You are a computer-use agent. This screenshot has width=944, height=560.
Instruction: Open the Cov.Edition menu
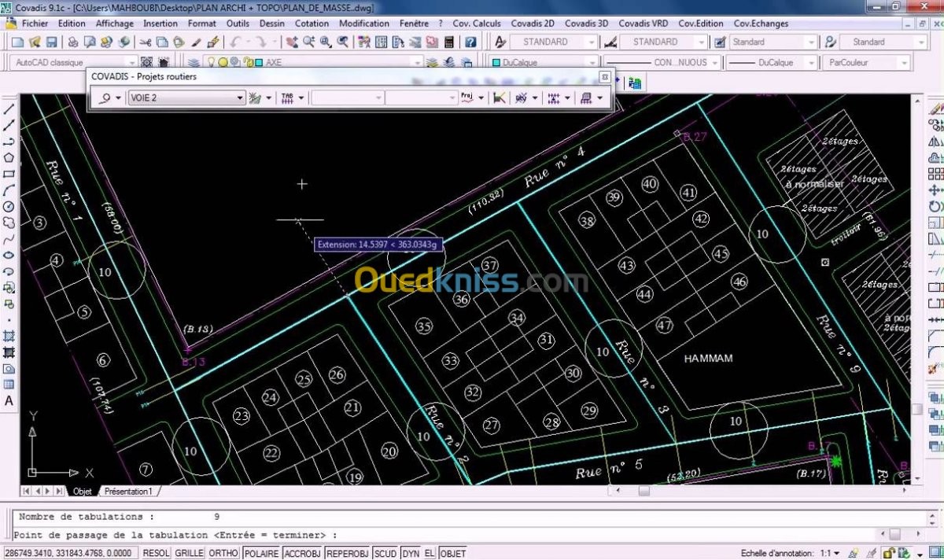(x=701, y=24)
